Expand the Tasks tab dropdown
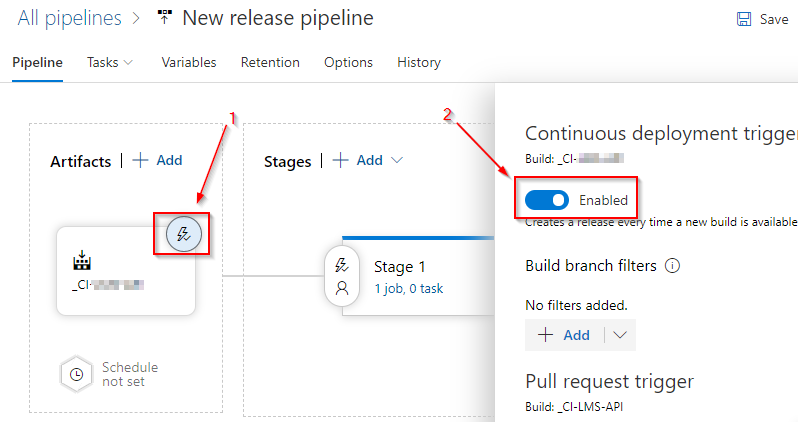 128,62
